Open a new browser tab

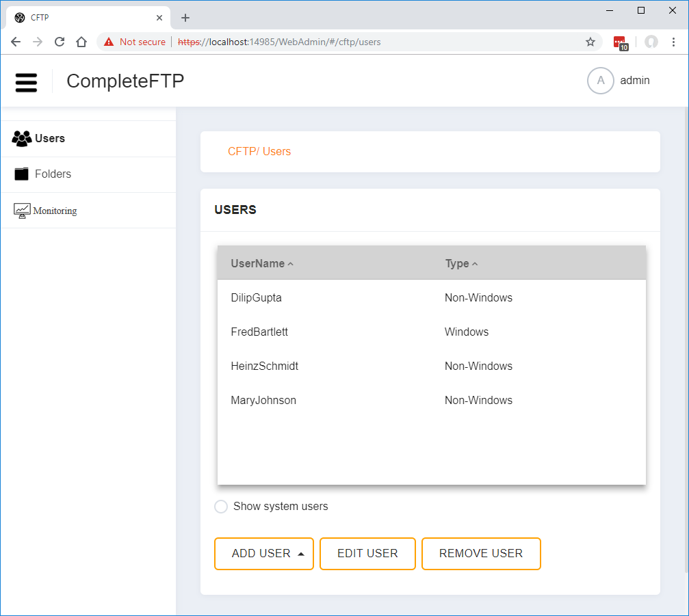point(185,18)
